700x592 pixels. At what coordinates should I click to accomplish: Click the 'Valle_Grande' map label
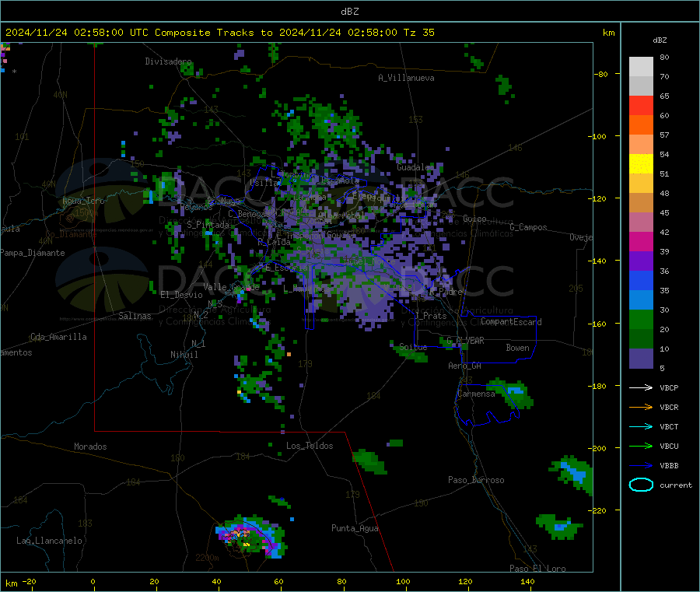[231, 287]
